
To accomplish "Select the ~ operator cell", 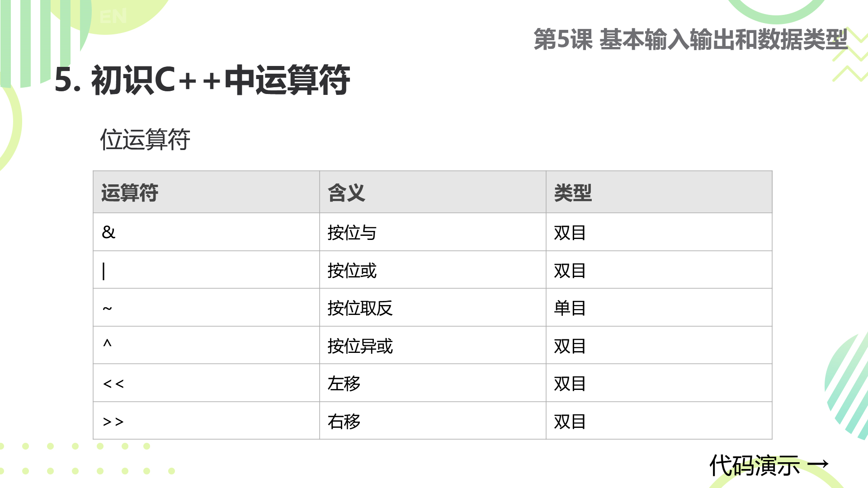I will [x=206, y=308].
